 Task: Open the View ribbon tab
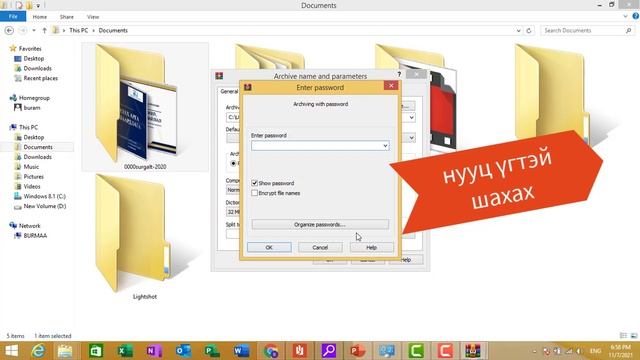(x=93, y=17)
